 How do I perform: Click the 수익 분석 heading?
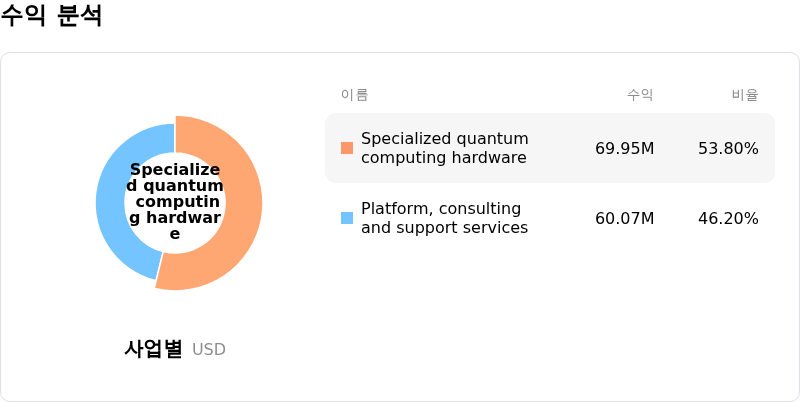click(51, 15)
